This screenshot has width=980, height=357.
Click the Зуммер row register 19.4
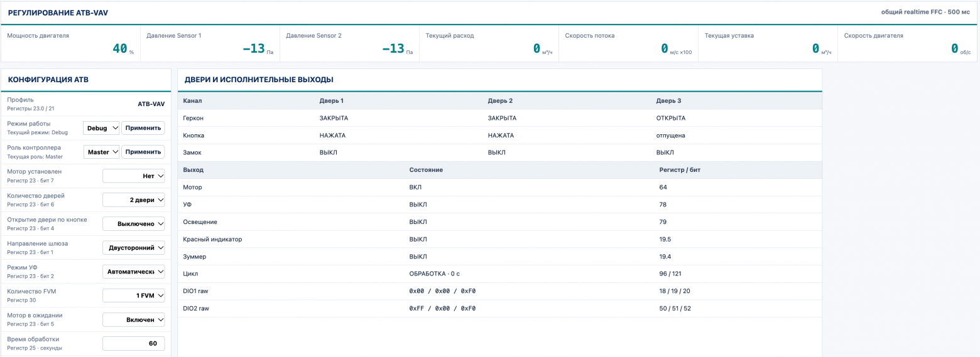click(665, 257)
